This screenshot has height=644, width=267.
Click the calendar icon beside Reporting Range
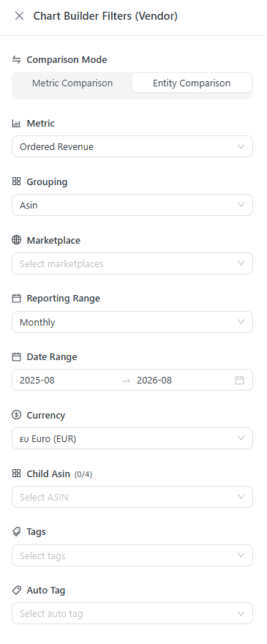tap(16, 299)
